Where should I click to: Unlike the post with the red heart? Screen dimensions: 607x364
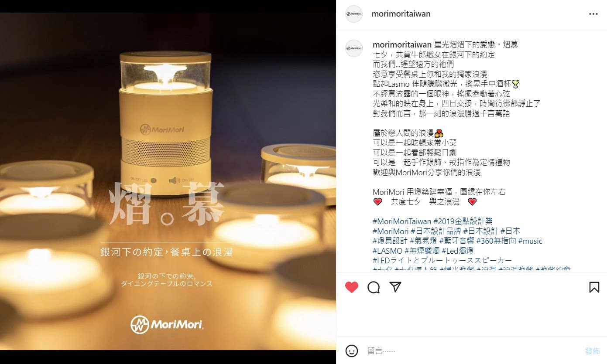(352, 287)
